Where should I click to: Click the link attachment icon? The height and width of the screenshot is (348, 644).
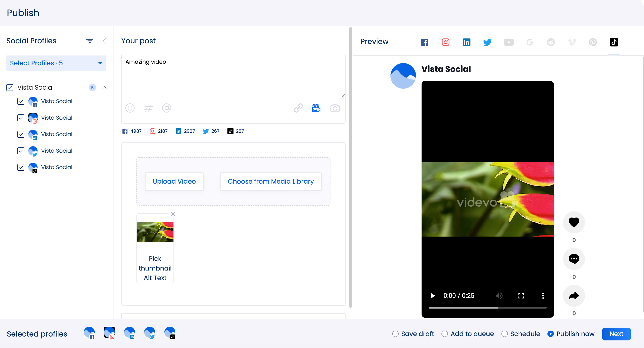click(298, 108)
